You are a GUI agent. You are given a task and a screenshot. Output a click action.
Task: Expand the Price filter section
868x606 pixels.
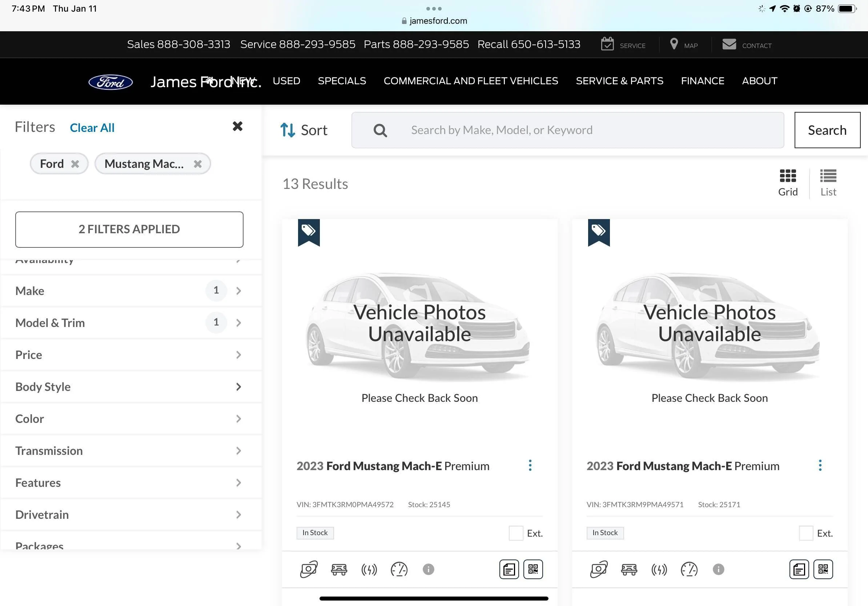[x=131, y=355]
